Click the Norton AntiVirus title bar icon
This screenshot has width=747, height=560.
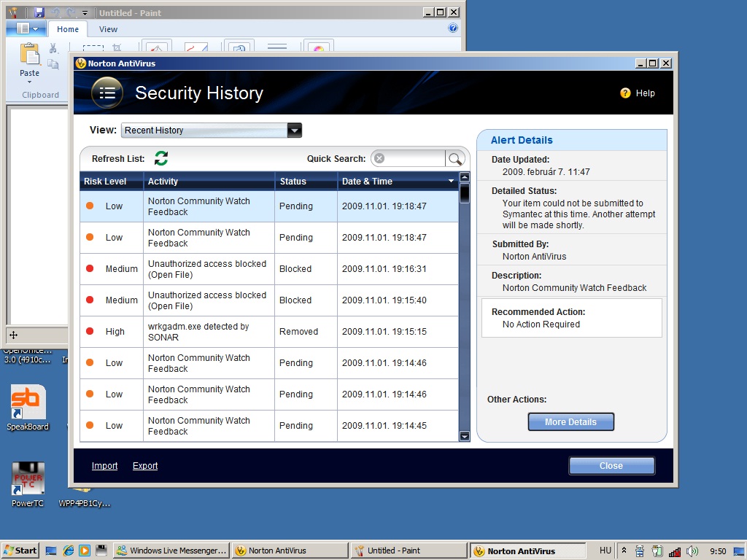point(81,63)
